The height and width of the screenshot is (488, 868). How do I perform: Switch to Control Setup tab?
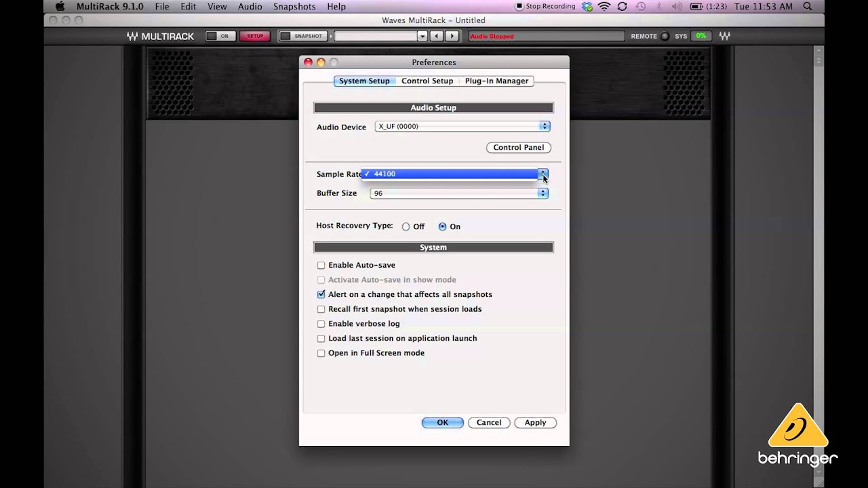(427, 81)
